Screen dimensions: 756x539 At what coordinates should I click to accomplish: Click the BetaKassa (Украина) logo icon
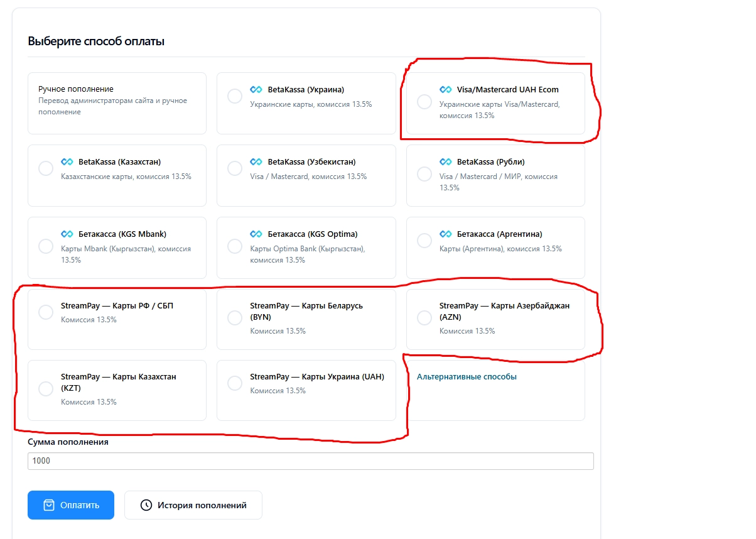tap(256, 89)
